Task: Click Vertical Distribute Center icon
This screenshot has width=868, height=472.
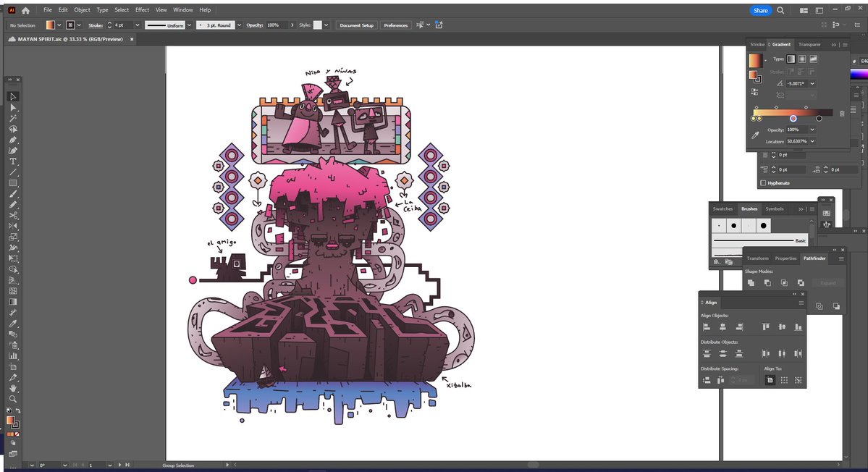Action: 722,353
